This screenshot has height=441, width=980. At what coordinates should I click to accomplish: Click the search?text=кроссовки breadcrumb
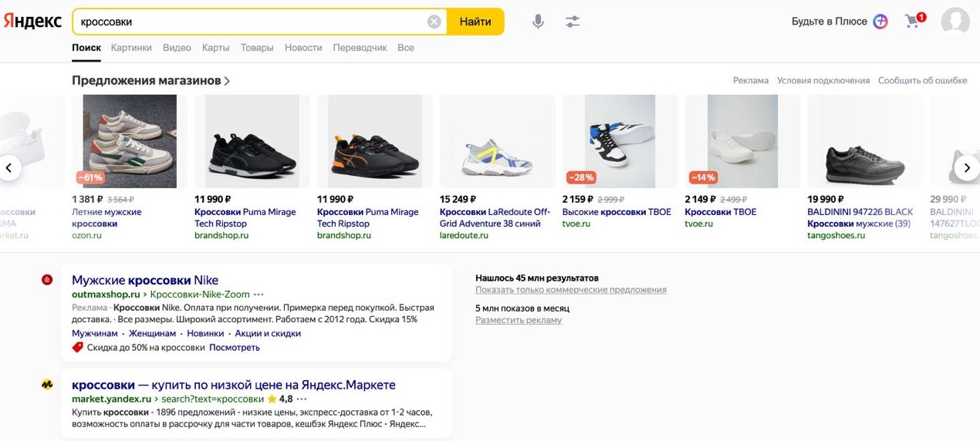213,399
